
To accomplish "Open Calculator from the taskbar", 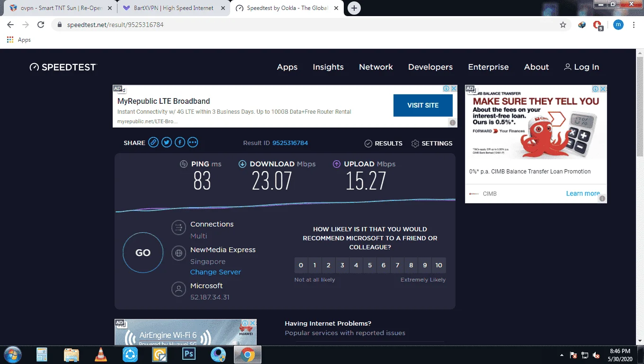I will click(x=42, y=355).
